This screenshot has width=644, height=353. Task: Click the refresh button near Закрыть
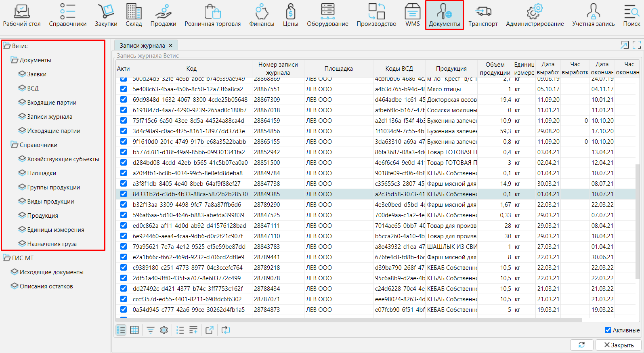point(581,345)
